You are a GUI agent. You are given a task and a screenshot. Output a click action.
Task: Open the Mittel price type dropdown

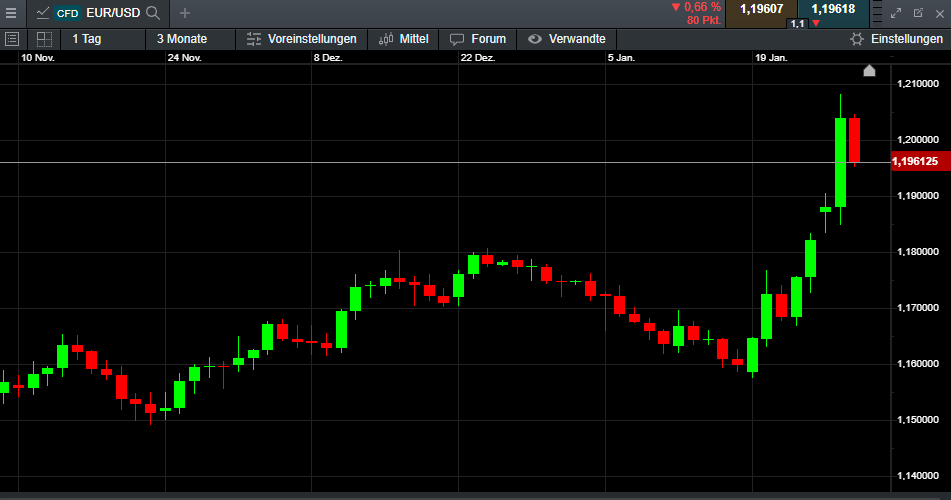[404, 39]
